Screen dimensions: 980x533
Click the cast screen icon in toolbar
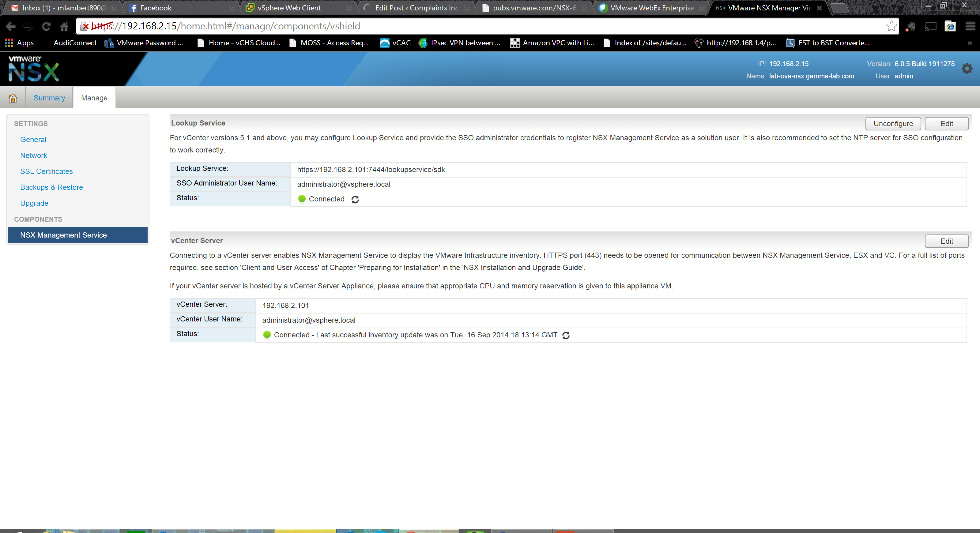pos(931,26)
